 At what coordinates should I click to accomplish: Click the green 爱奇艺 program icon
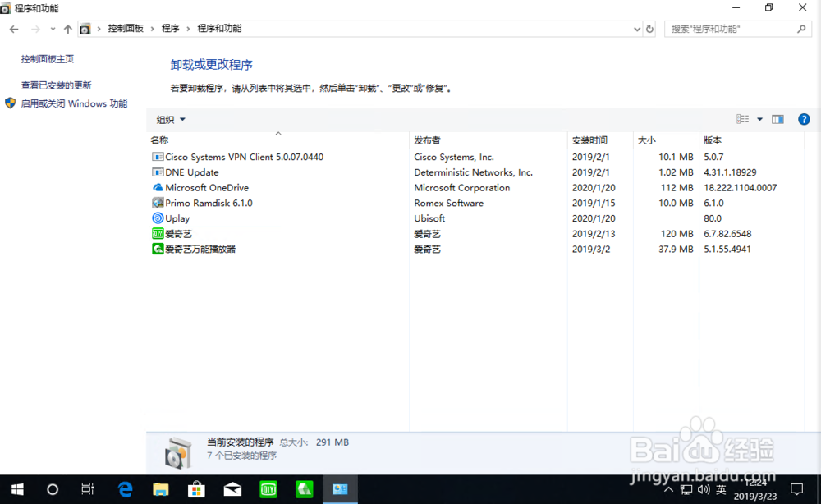pyautogui.click(x=157, y=233)
